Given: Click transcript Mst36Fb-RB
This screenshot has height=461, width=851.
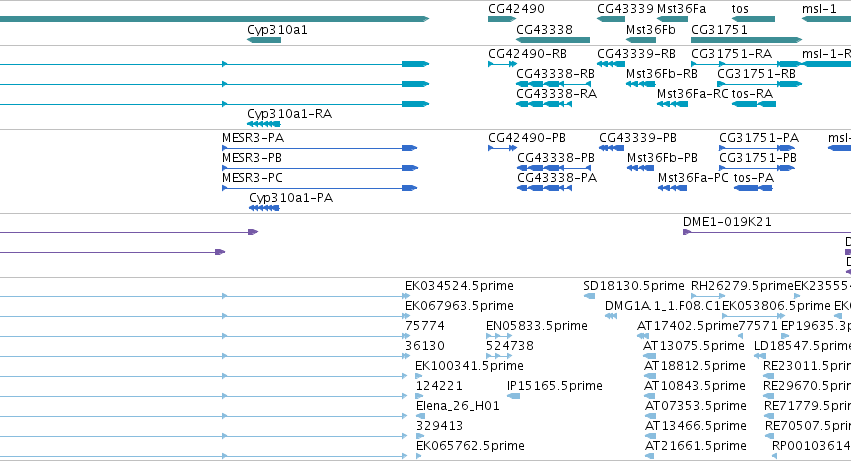Looking at the screenshot, I should pos(662,74).
